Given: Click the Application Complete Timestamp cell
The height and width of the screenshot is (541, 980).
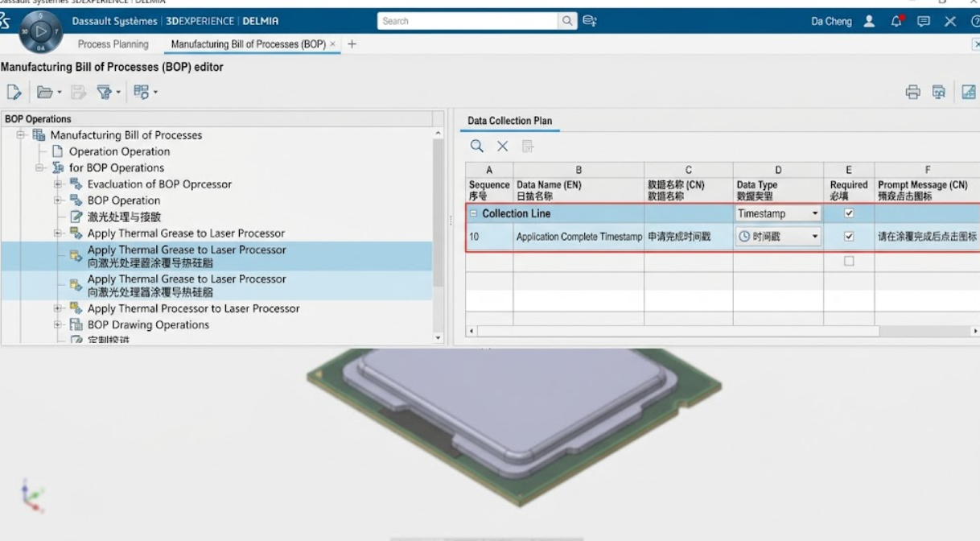Looking at the screenshot, I should (x=579, y=237).
